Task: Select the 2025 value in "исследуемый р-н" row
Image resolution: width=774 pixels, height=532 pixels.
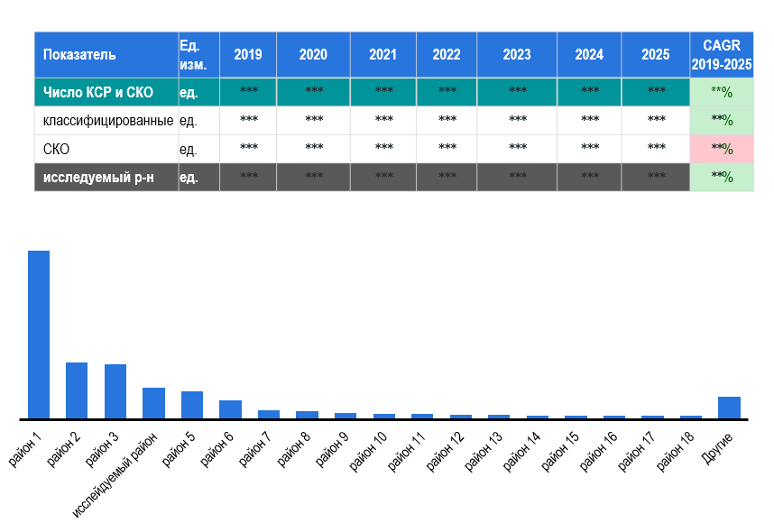Action: pyautogui.click(x=656, y=177)
